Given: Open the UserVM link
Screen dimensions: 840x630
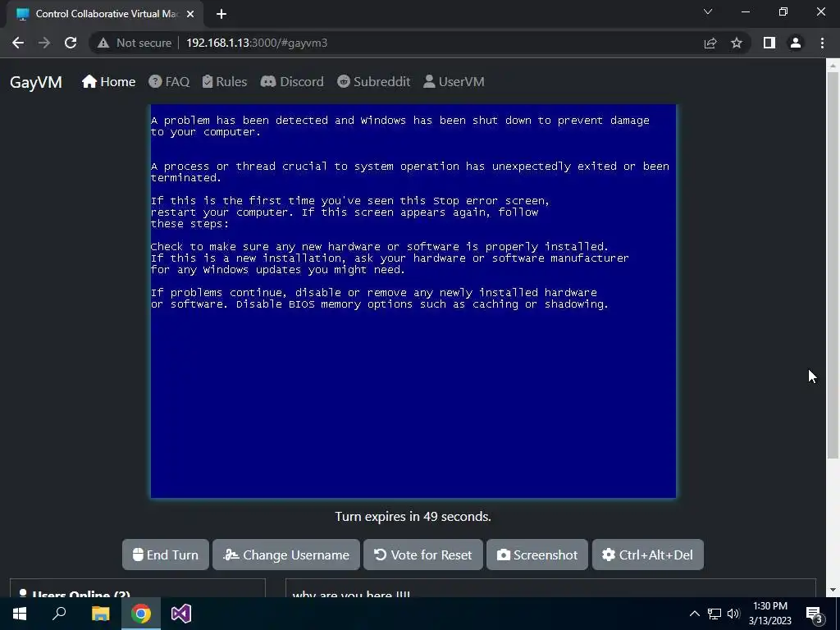Looking at the screenshot, I should [x=454, y=81].
